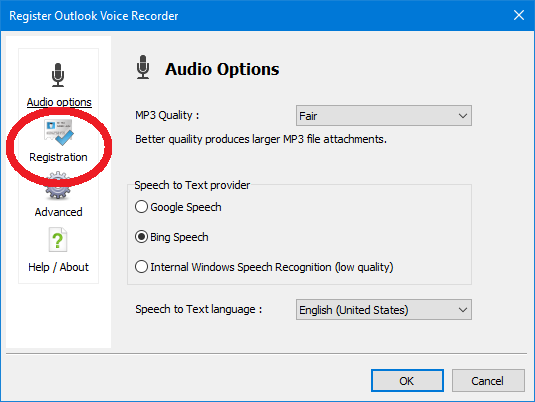Open the Advanced section label
This screenshot has height=402, width=535.
tap(58, 212)
